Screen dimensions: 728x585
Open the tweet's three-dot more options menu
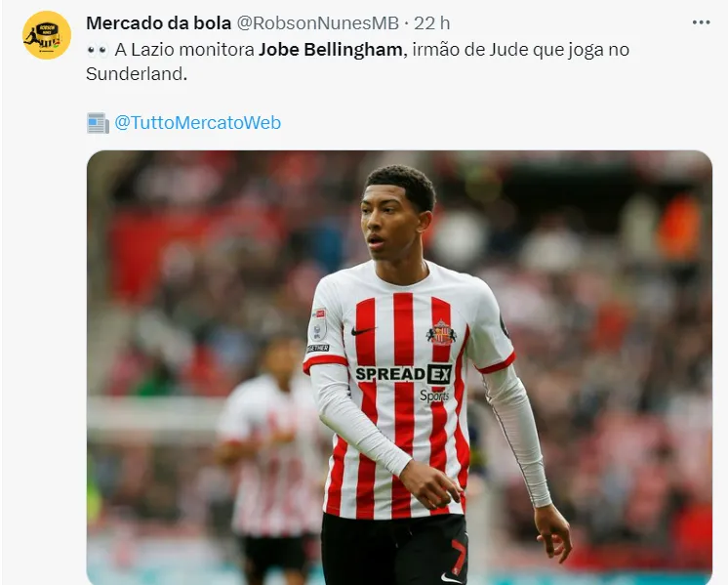tap(701, 22)
